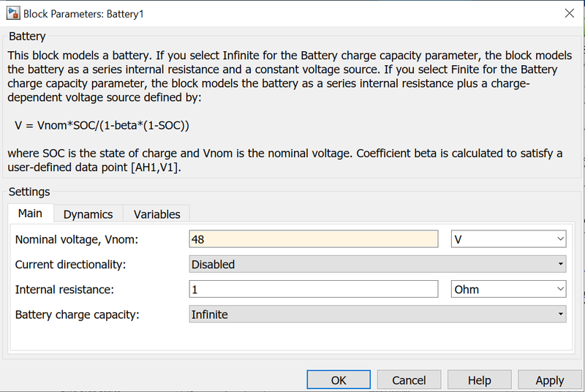Image resolution: width=585 pixels, height=392 pixels.
Task: Click the Settings group heading
Action: click(x=29, y=192)
